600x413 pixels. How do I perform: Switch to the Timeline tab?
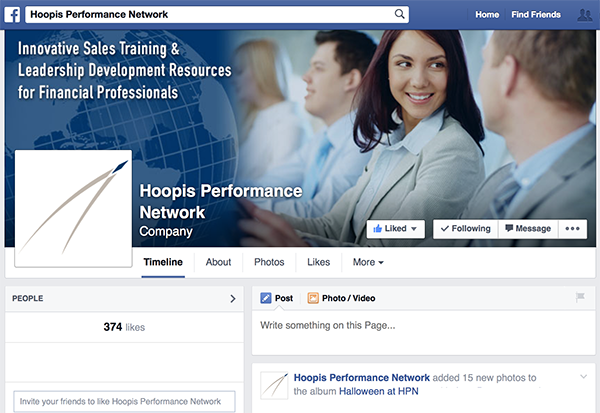[x=163, y=262]
